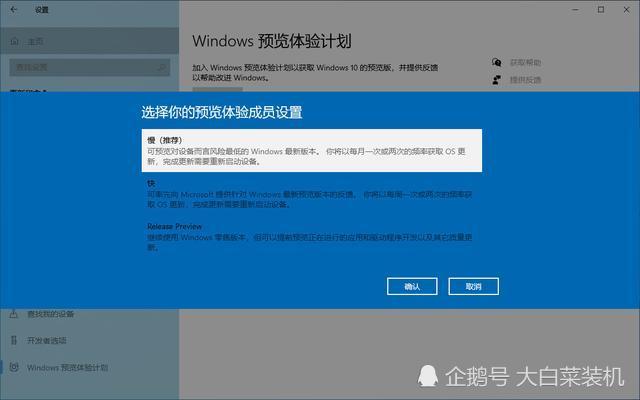Select the 慢 (推荐) slow ring option
Viewport: 640px width, 400px height.
click(311, 151)
